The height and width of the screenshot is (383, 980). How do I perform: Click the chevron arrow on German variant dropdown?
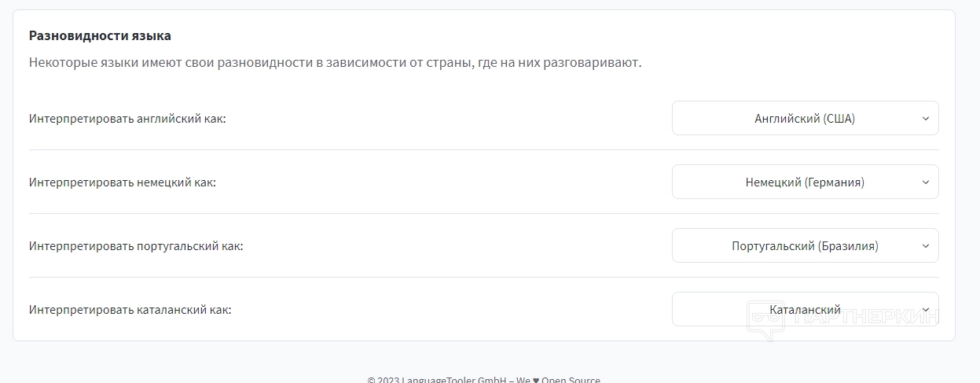(x=925, y=182)
